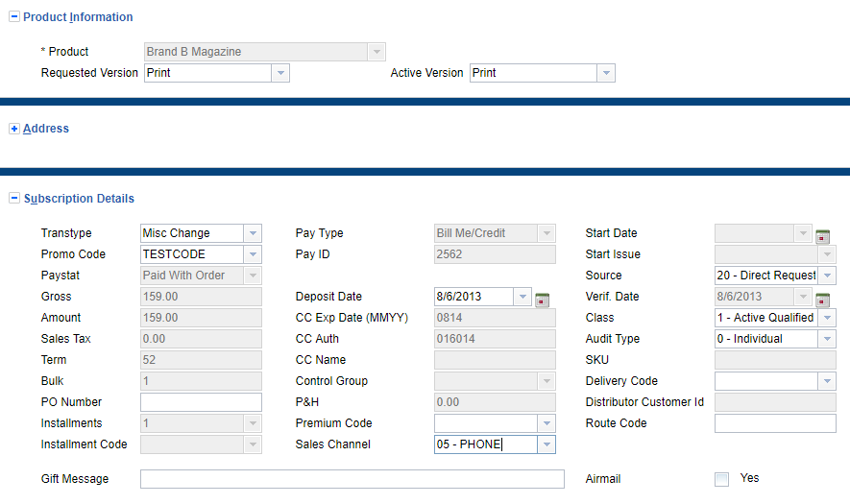The image size is (850, 504).
Task: Enable the Airmail Yes checkbox
Action: (721, 479)
